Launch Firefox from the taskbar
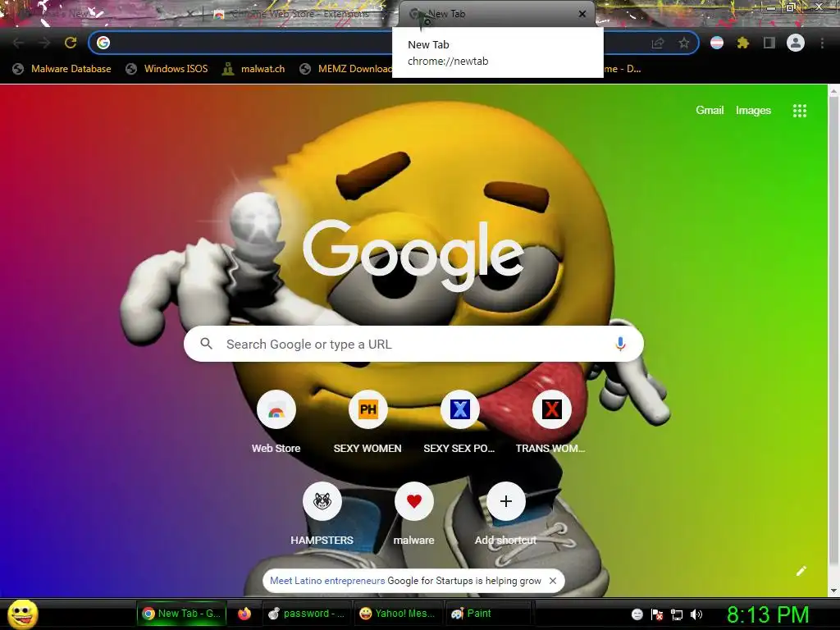Viewport: 840px width, 630px height. point(244,614)
